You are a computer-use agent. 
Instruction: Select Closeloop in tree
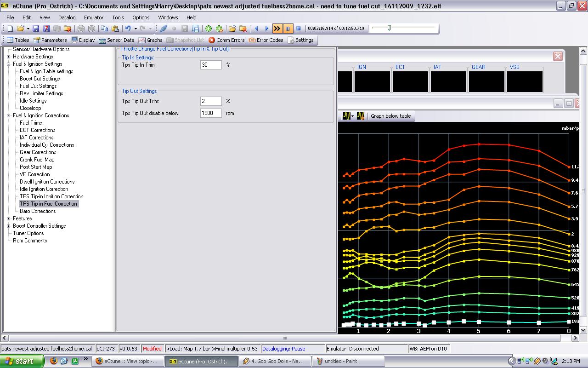[30, 108]
